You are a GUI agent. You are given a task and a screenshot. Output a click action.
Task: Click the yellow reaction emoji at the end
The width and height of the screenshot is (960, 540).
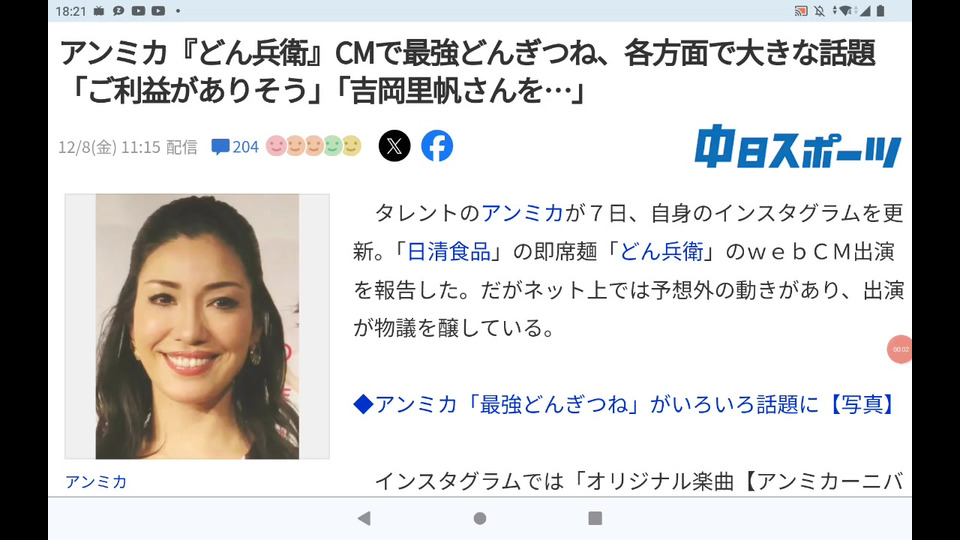click(351, 146)
